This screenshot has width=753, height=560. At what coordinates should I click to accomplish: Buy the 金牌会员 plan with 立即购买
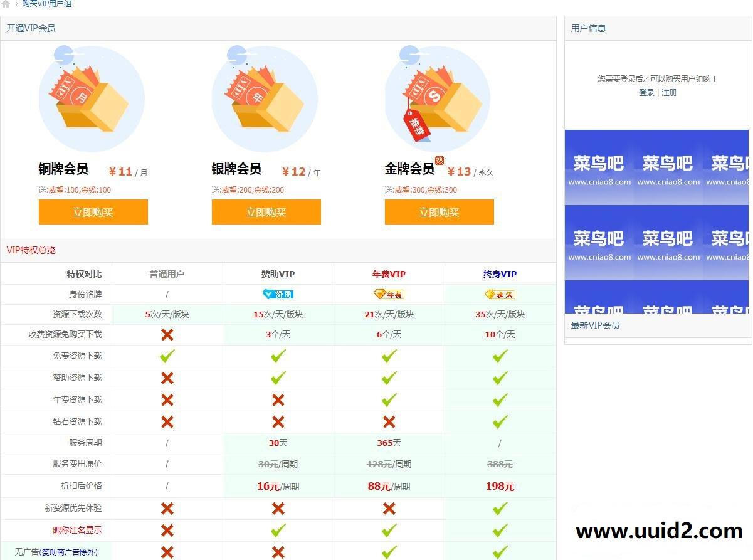tap(440, 212)
